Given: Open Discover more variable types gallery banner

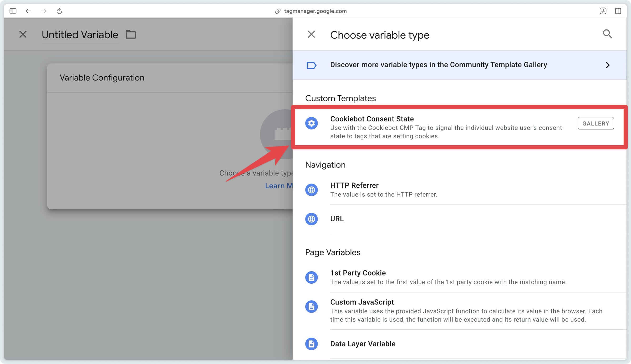Looking at the screenshot, I should click(459, 65).
